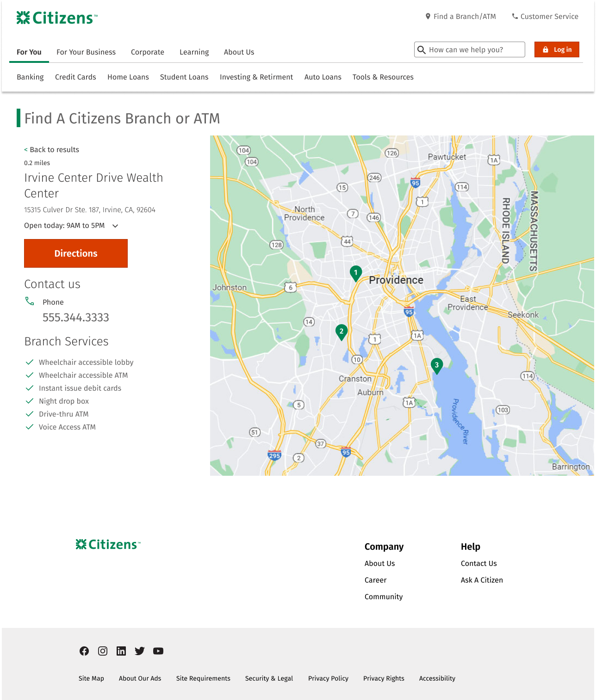Click the Log in button

pos(557,49)
